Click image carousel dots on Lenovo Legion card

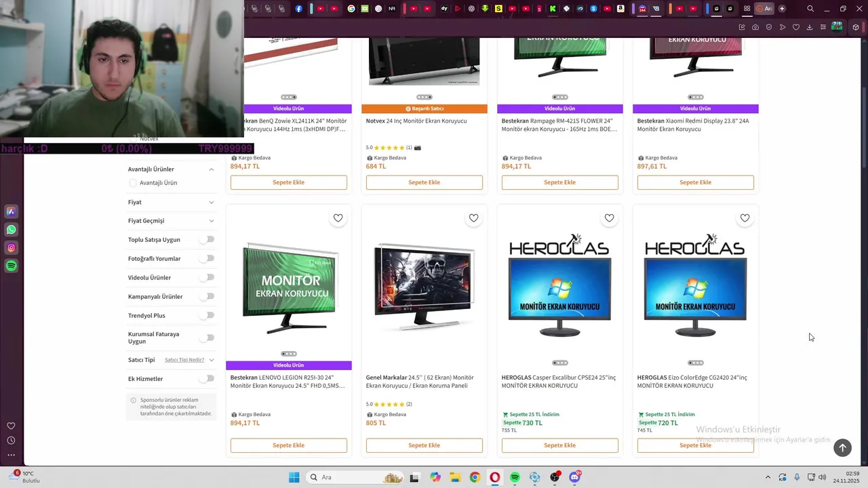point(288,354)
